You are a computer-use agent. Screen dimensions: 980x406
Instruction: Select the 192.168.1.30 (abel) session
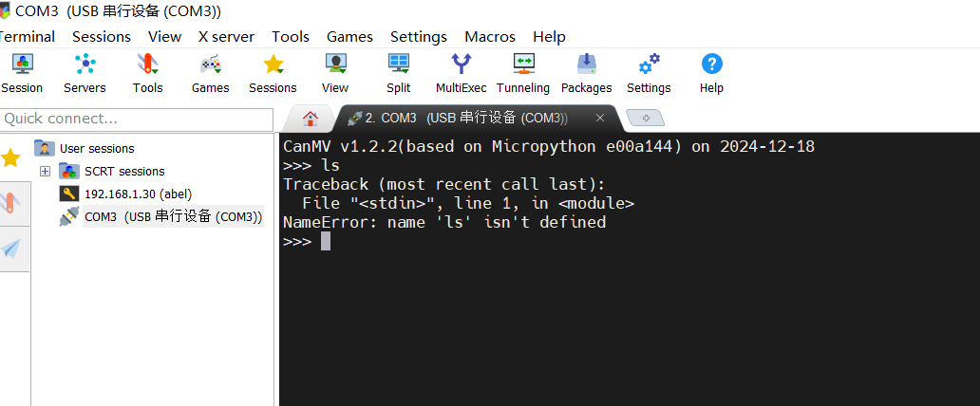138,194
